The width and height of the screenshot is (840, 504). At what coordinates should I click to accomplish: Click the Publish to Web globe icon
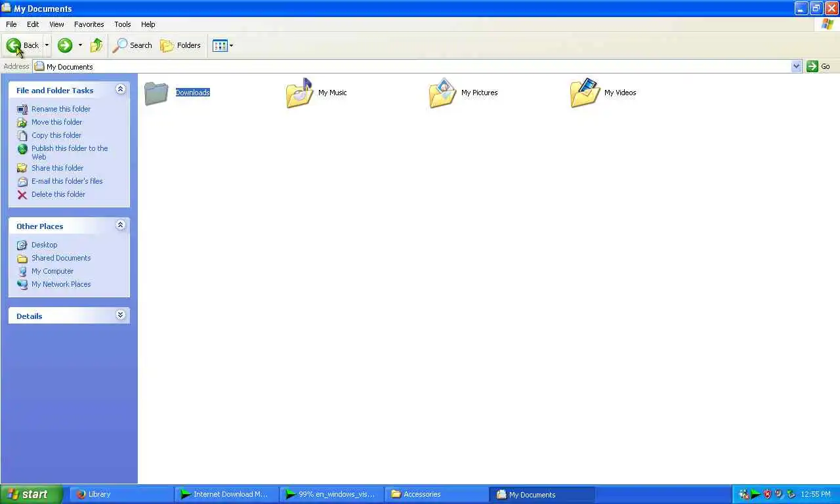tap(22, 149)
